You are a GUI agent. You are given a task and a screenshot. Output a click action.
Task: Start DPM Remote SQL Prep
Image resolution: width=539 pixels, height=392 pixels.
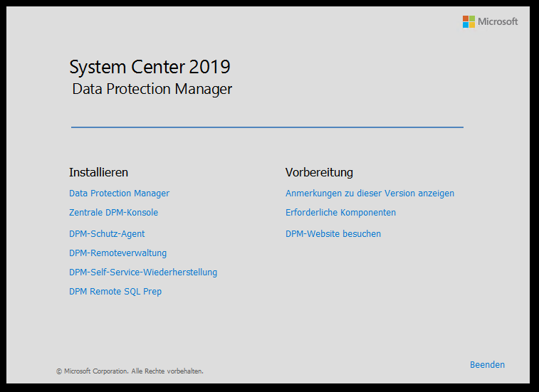point(115,292)
